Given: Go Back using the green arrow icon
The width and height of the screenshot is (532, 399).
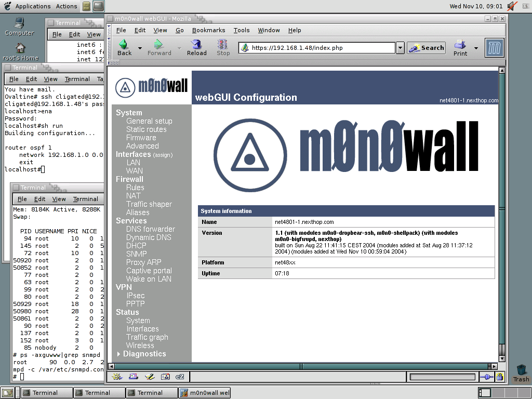Looking at the screenshot, I should [x=124, y=44].
